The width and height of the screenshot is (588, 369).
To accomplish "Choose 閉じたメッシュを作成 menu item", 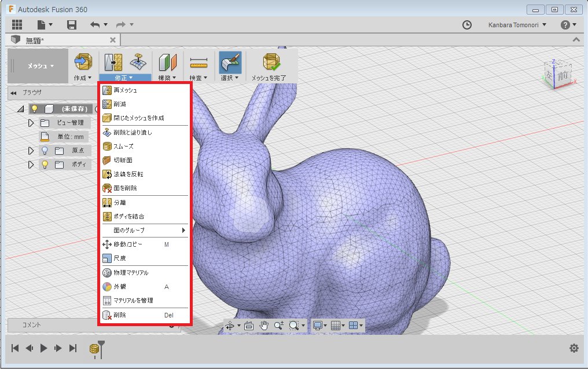I will pos(145,118).
